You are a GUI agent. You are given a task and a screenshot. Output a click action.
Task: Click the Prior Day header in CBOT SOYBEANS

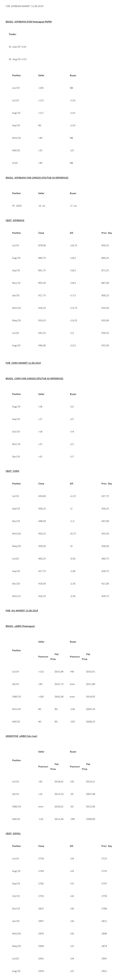(107, 233)
